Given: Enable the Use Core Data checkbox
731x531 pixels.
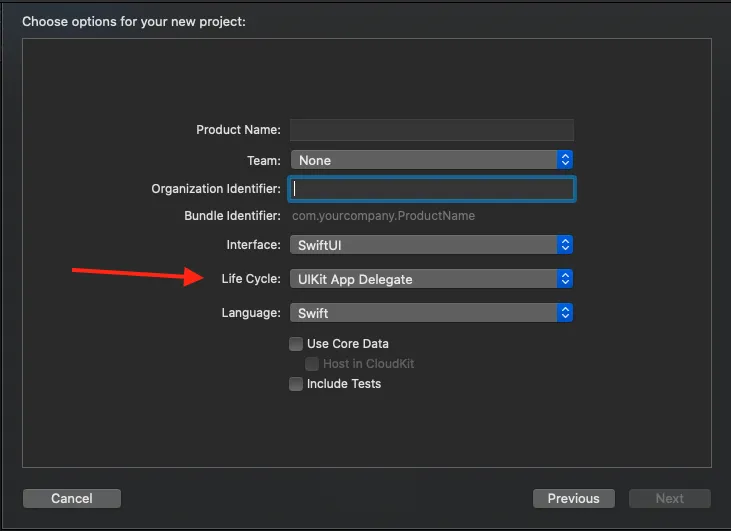Looking at the screenshot, I should pyautogui.click(x=296, y=344).
